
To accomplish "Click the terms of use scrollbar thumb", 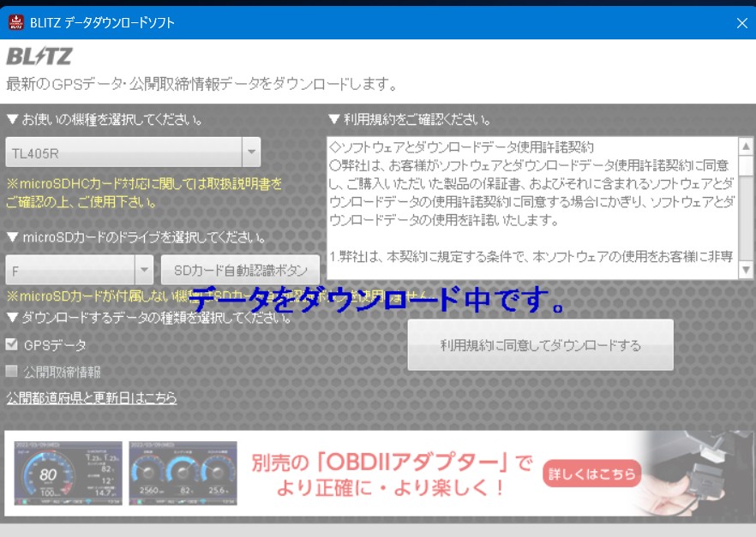I will pos(746,165).
